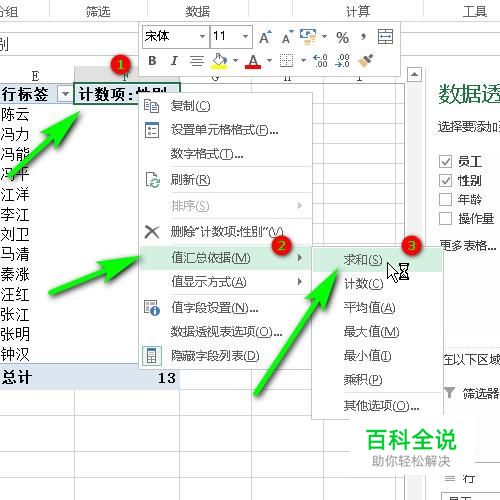Choose 隐藏字段列表(D) entry
The image size is (500, 500).
tap(225, 356)
